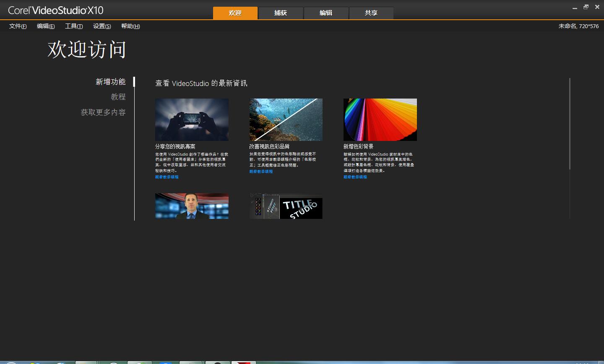Open the 共享 tab
Viewport: 604px width, 364px height.
click(371, 13)
